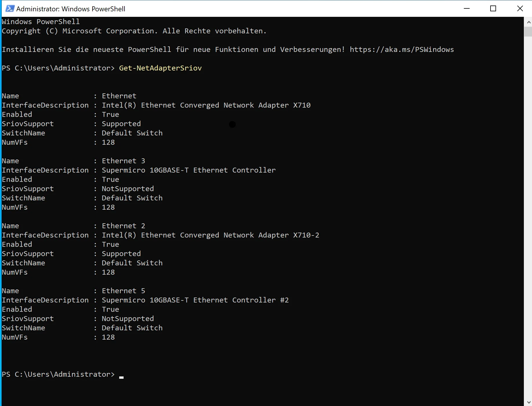Viewport: 532px width, 406px height.
Task: Maximize the PowerShell window
Action: point(493,8)
